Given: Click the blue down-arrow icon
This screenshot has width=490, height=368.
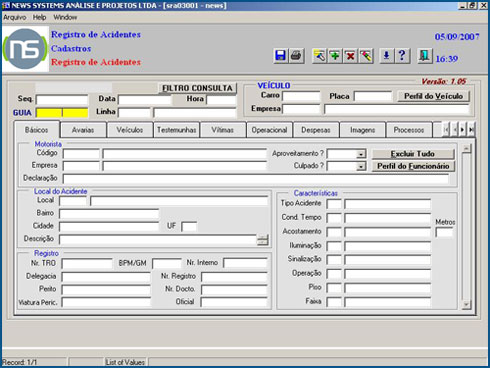Looking at the screenshot, I should [x=386, y=56].
